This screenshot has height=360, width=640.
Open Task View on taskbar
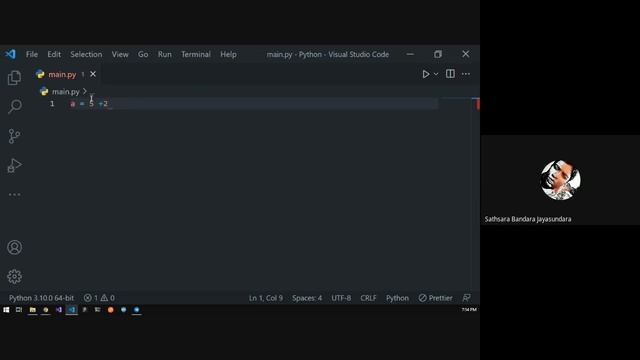pyautogui.click(x=19, y=310)
